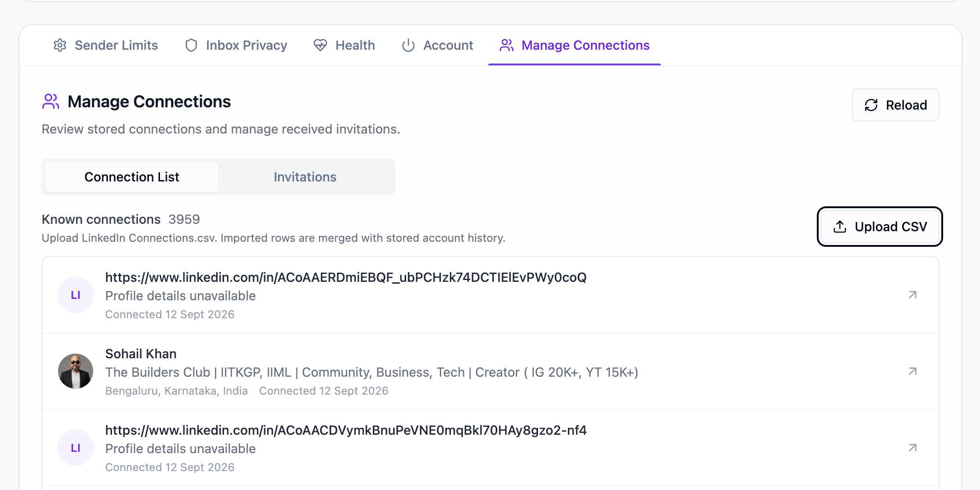The width and height of the screenshot is (980, 490).
Task: Click the Inbox Privacy shield icon
Action: point(191,45)
